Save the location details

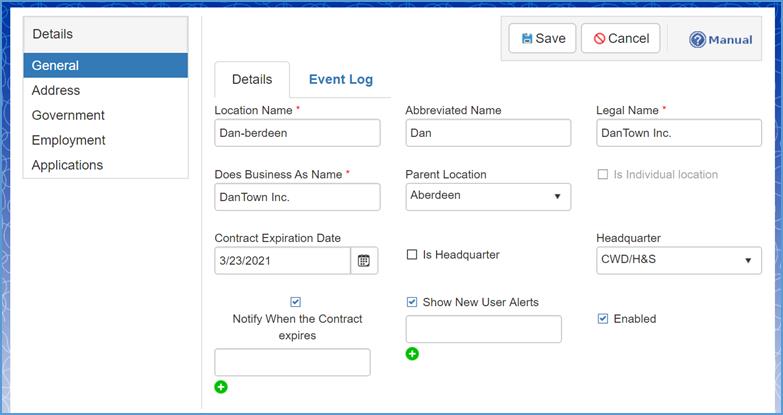pyautogui.click(x=542, y=39)
